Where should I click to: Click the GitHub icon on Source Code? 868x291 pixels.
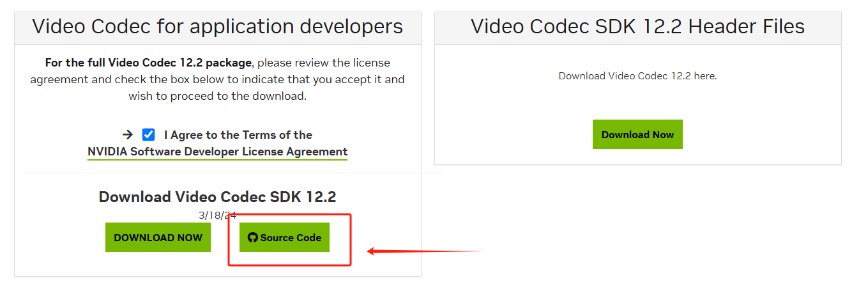253,237
